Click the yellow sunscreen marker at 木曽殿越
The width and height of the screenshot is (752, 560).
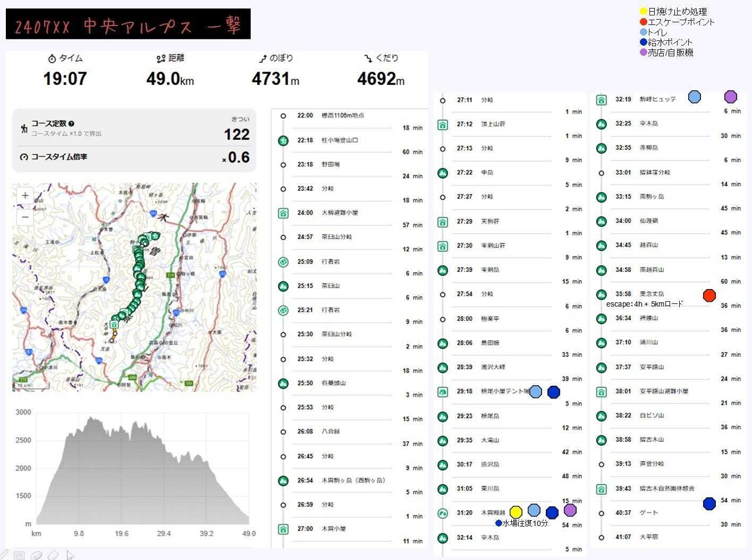click(516, 512)
